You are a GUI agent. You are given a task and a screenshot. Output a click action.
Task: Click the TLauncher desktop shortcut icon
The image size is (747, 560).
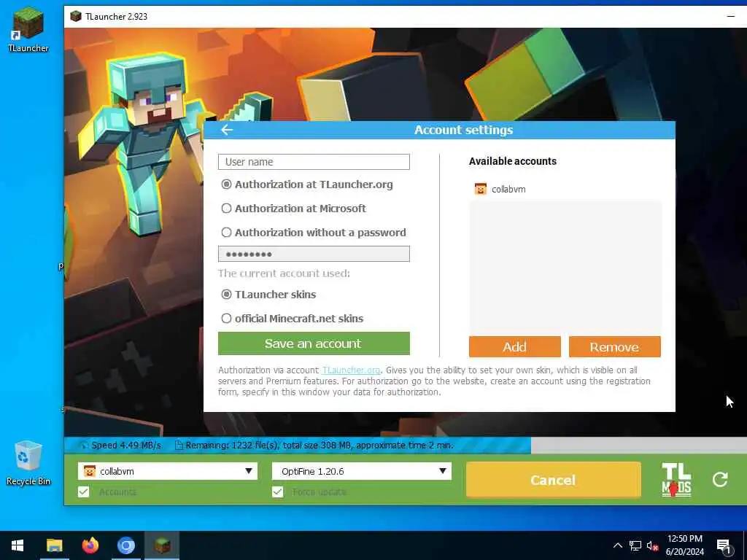[x=28, y=29]
